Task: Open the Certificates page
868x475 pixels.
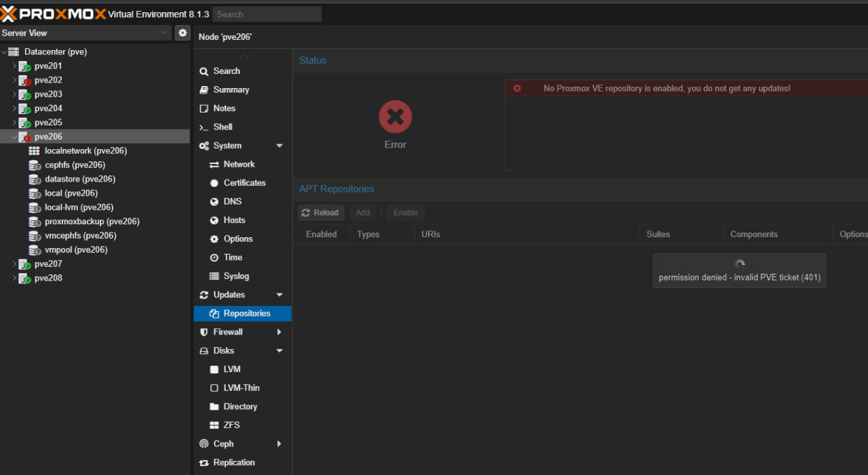Action: pos(243,183)
